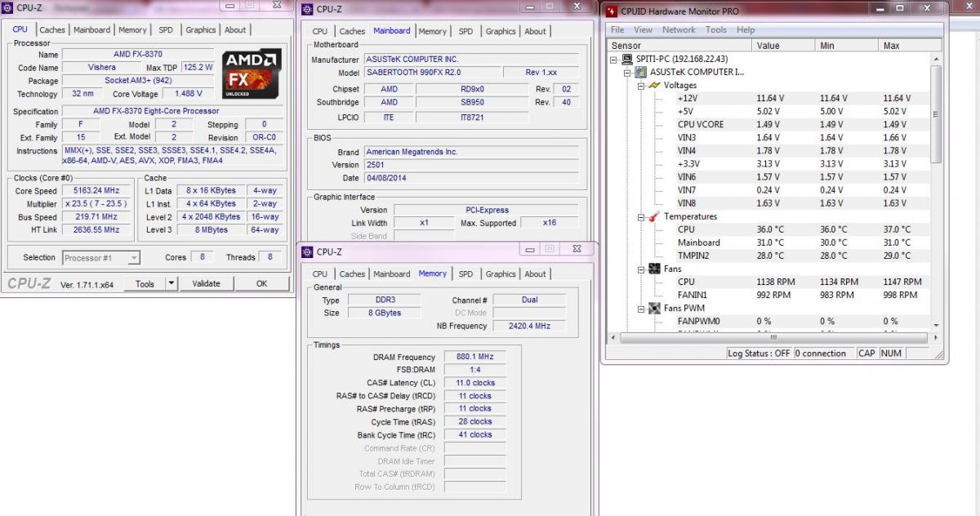Open Graphics tab in CPU window
980x516 pixels.
click(x=201, y=29)
